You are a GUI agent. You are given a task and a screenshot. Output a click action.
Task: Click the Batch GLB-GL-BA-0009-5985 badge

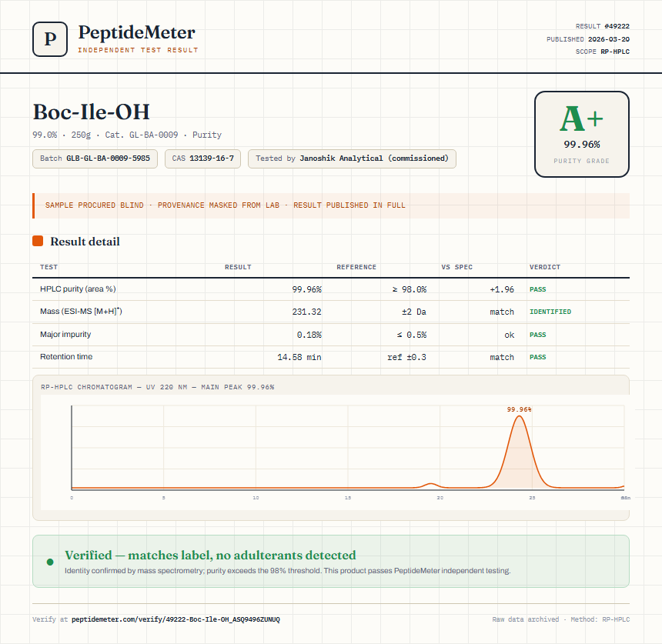pos(95,158)
